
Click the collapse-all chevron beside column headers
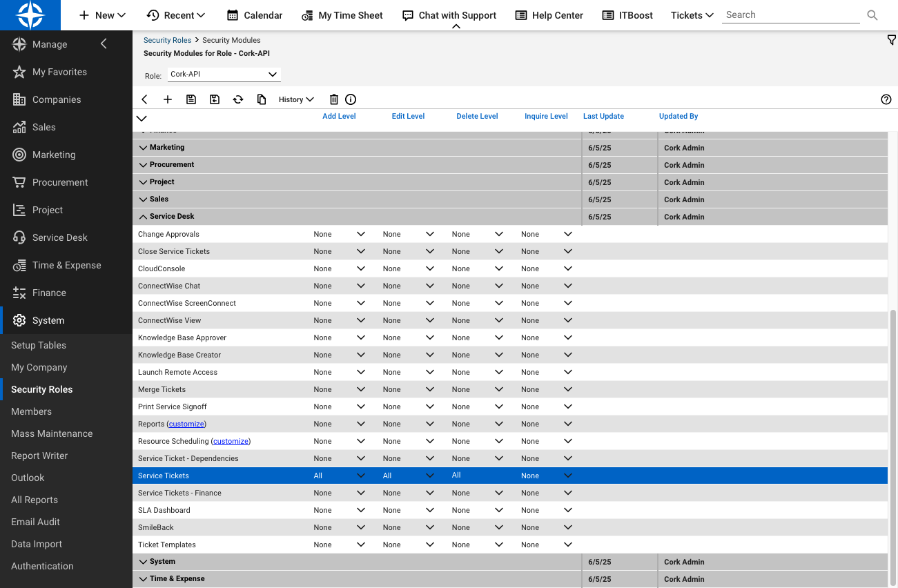click(x=141, y=119)
